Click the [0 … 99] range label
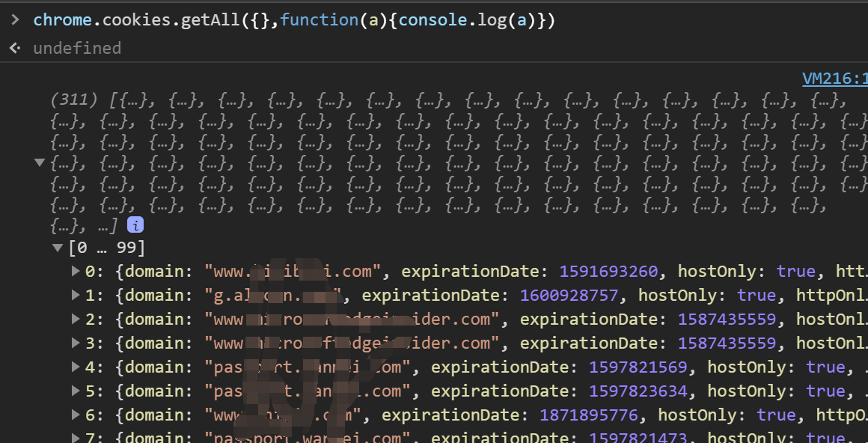868x443 pixels. (x=107, y=248)
